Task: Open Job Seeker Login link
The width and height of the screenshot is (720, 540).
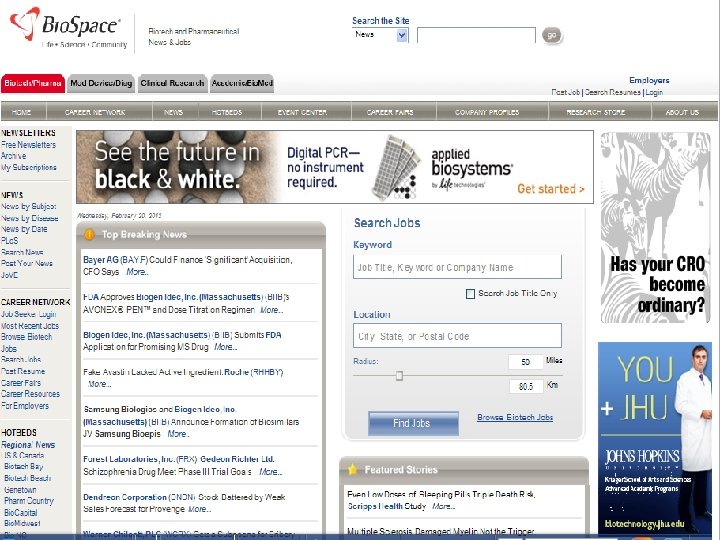Action: [x=28, y=314]
